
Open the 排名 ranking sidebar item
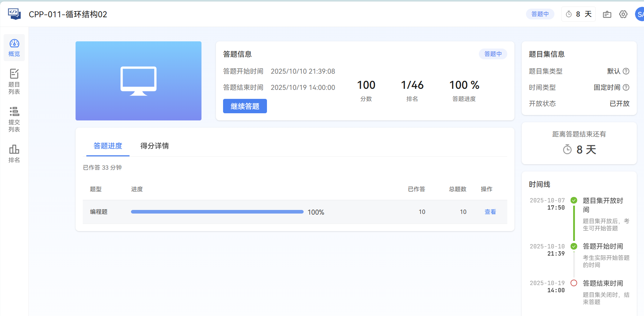pos(14,154)
